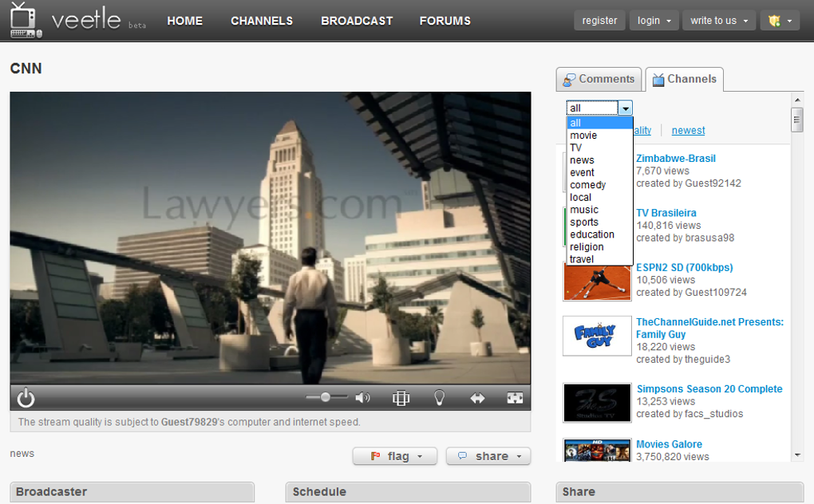Toggle the category combo box arrow
Viewport: 814px width, 504px height.
coord(626,108)
